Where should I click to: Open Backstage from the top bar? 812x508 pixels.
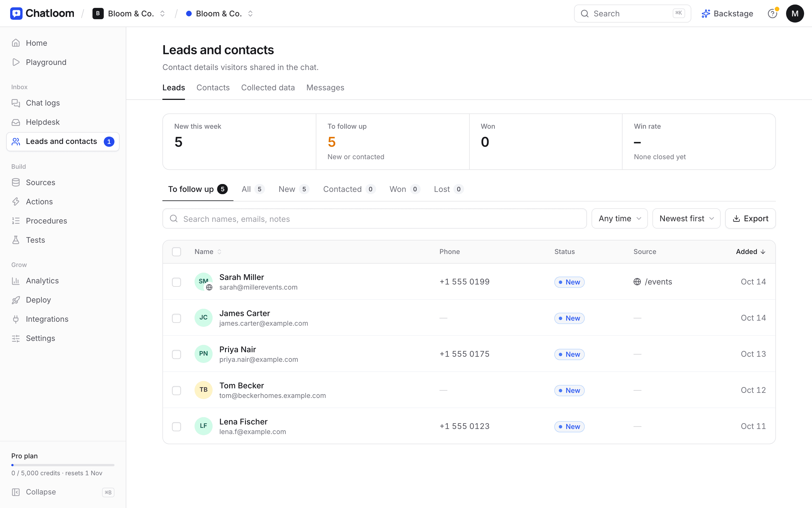[727, 14]
